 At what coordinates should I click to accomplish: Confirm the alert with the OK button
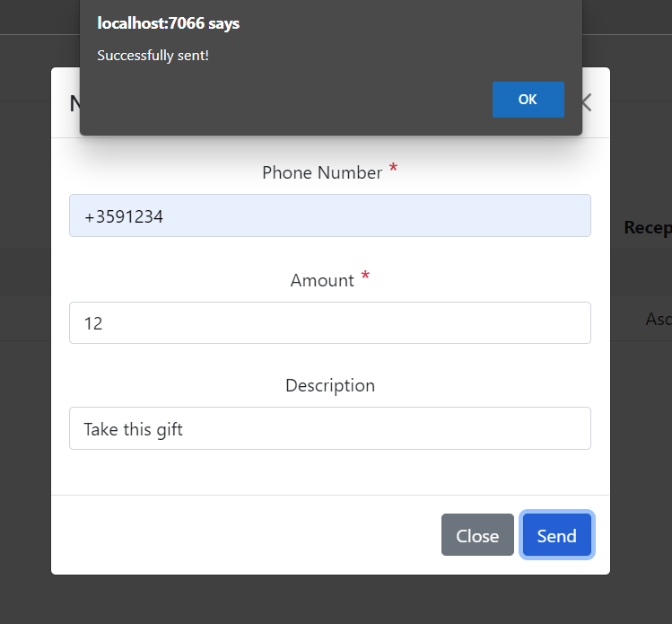(x=528, y=100)
